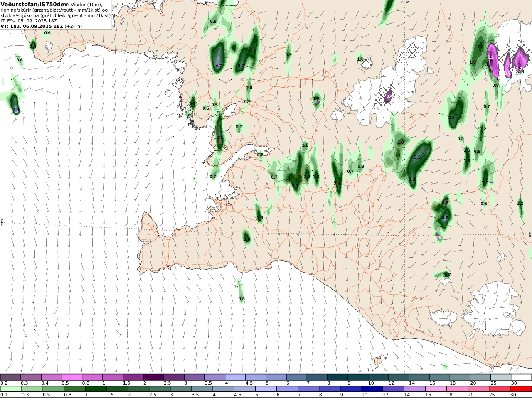Click the 2.8 value beside the snow area

521,71
